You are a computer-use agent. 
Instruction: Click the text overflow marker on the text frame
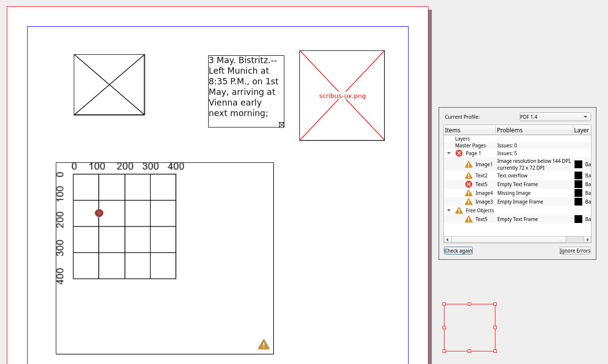[281, 125]
